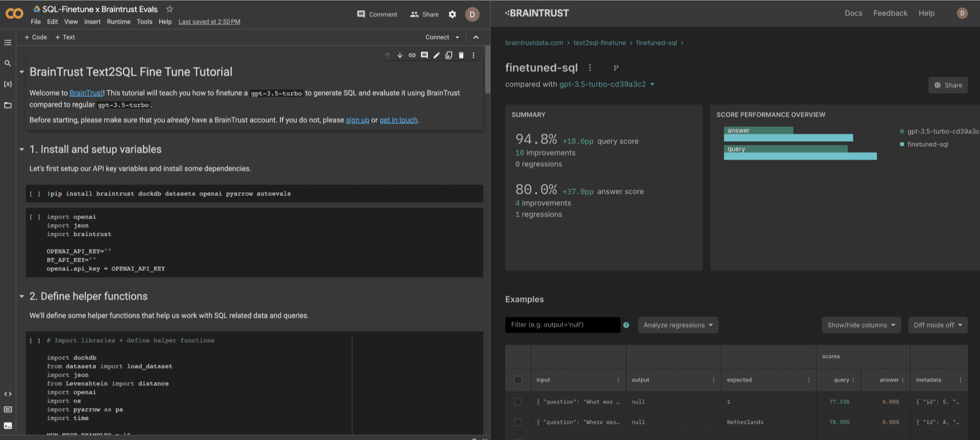This screenshot has width=980, height=440.
Task: Open the Tools menu in Colab
Action: (x=144, y=22)
